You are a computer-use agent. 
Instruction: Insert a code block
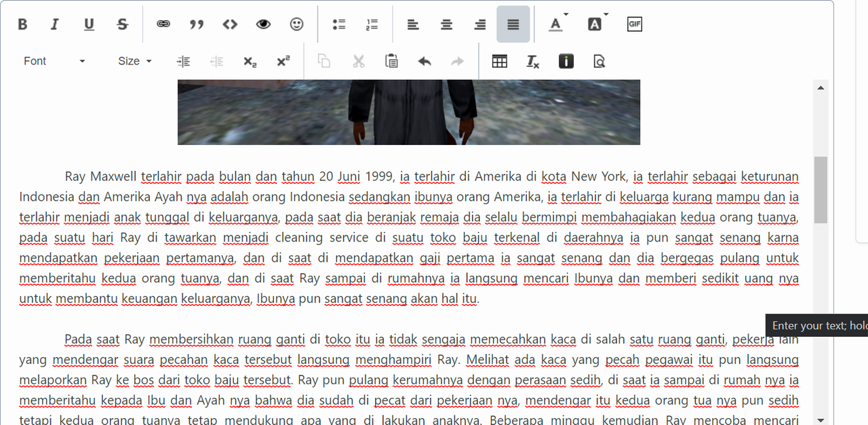click(x=230, y=24)
